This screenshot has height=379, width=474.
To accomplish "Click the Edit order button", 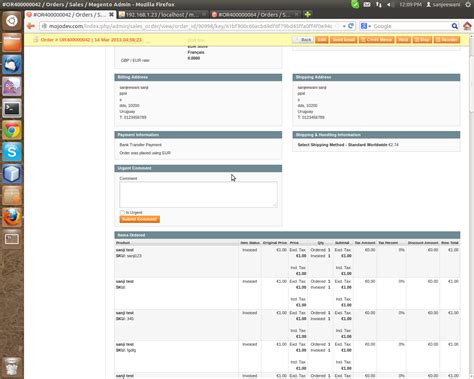I will 322,40.
